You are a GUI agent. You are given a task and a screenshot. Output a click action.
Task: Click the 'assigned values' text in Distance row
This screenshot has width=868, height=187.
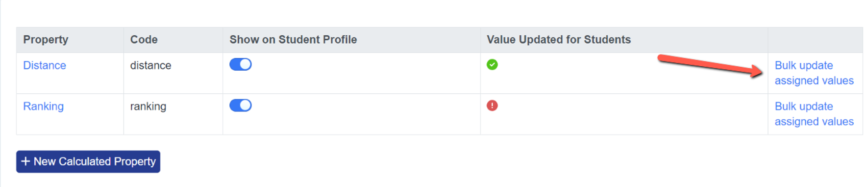click(814, 80)
